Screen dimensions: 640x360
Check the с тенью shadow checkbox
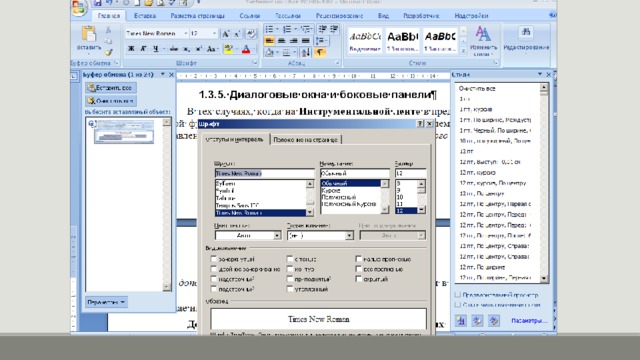pyautogui.click(x=290, y=259)
